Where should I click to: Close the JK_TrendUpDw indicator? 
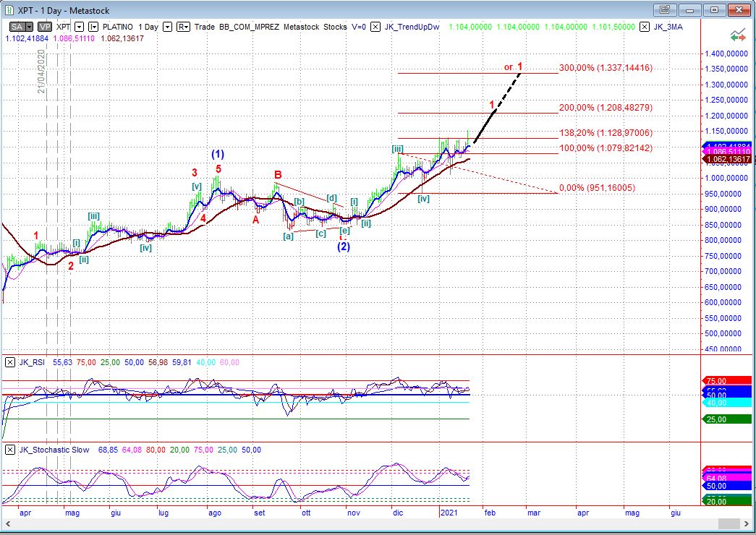click(375, 27)
